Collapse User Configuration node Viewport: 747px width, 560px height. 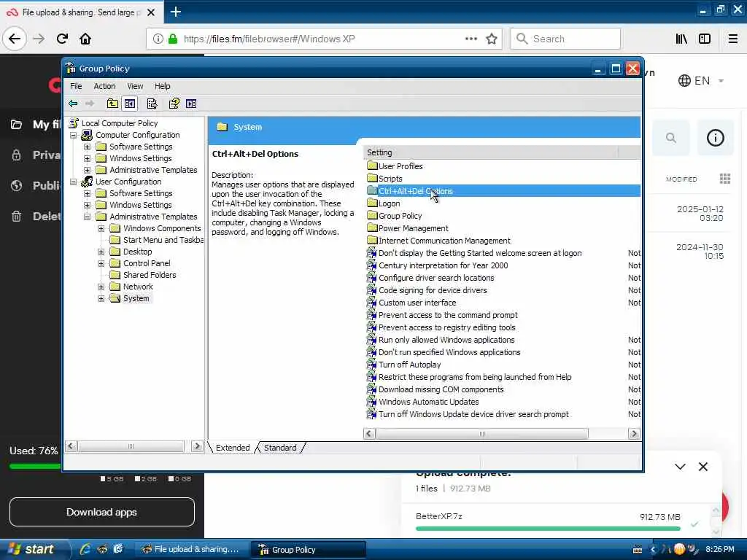74,182
